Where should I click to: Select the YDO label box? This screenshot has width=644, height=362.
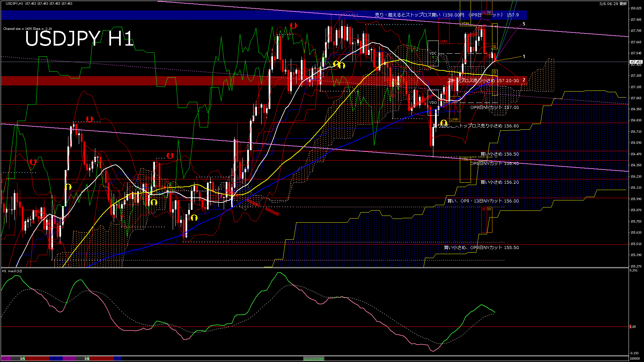point(433,103)
